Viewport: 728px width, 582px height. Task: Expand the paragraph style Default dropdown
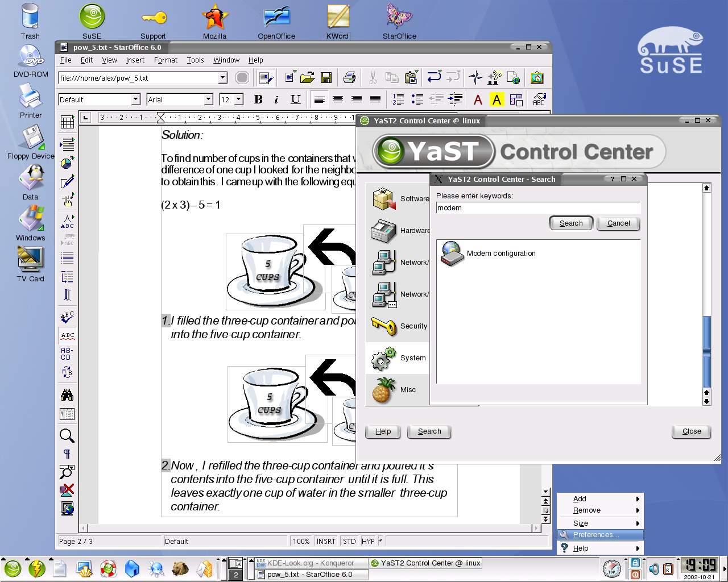click(135, 99)
